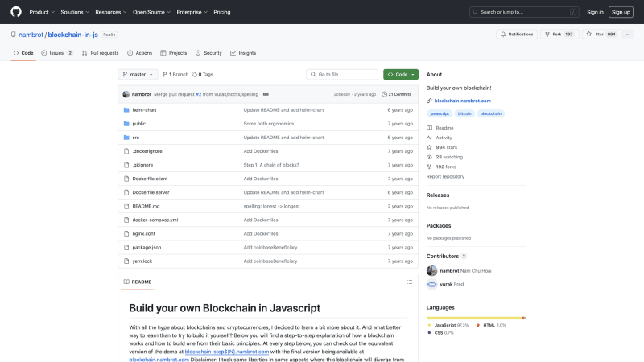The width and height of the screenshot is (644, 362).
Task: Open the 0 Tags link
Action: (203, 74)
